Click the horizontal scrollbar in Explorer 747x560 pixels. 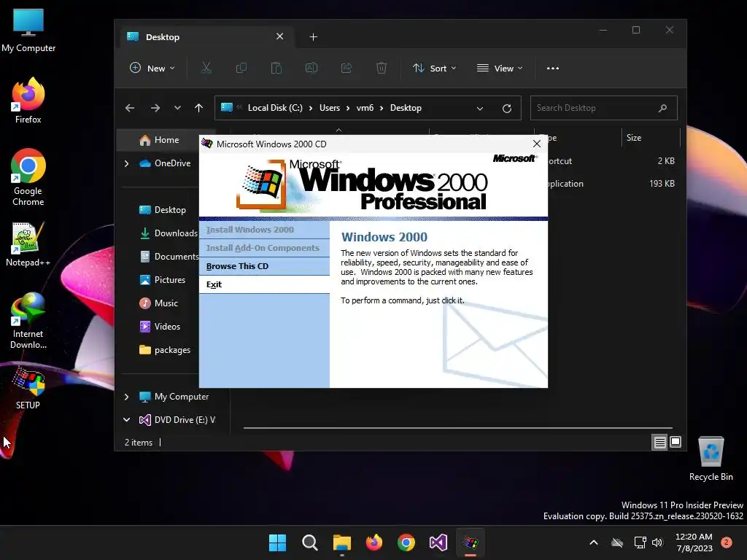(457, 428)
